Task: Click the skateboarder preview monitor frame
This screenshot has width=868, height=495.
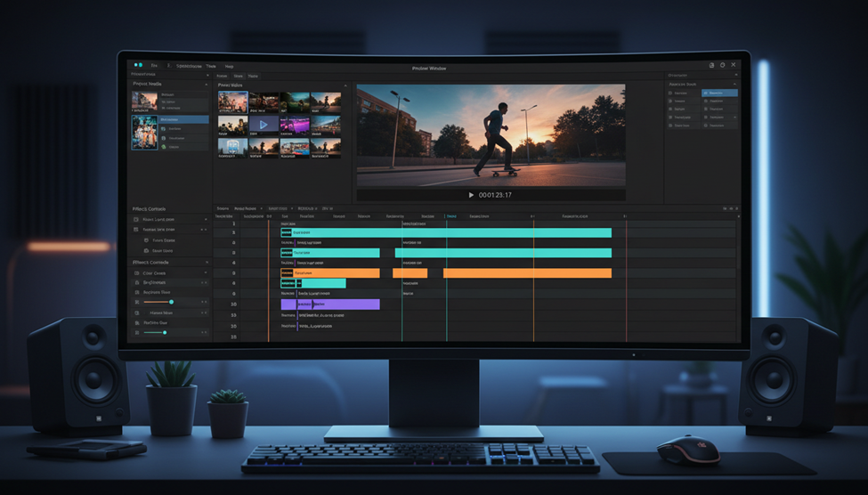Action: 491,135
